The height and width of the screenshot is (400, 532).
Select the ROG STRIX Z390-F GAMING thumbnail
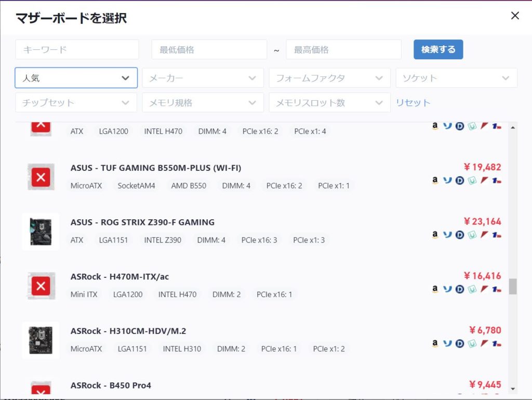[41, 232]
